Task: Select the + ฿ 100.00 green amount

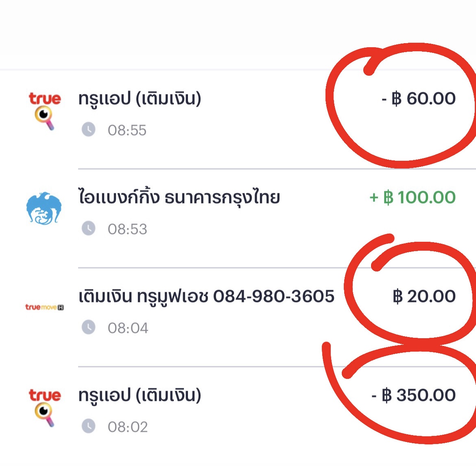Action: tap(413, 197)
